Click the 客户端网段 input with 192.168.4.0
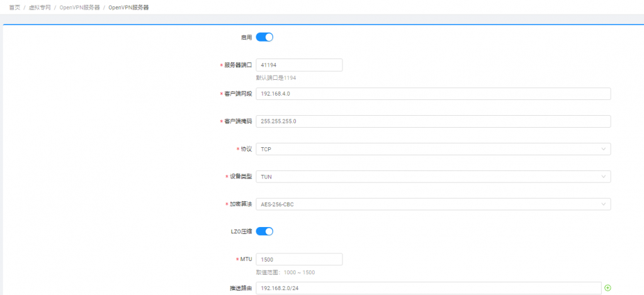This screenshot has width=644, height=295. (433, 94)
